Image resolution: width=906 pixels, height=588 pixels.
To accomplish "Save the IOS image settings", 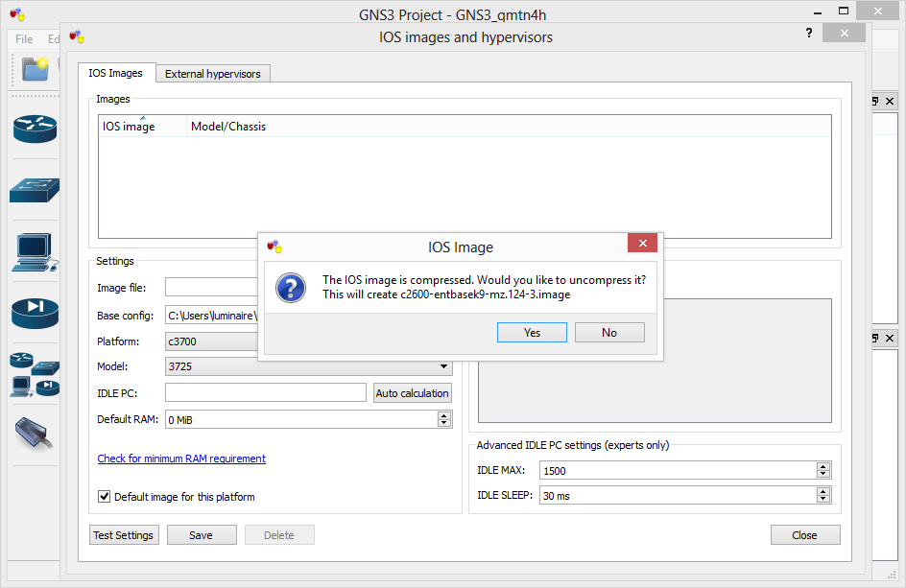I will 202,535.
